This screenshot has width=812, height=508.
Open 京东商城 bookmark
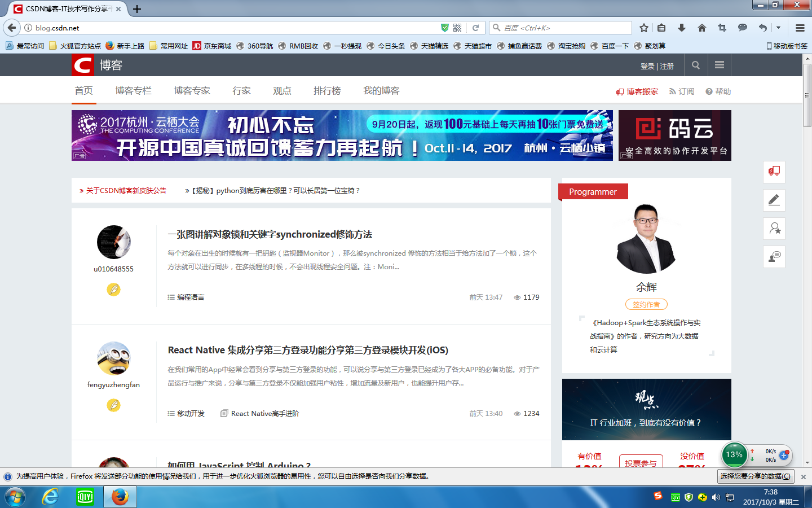[212, 46]
